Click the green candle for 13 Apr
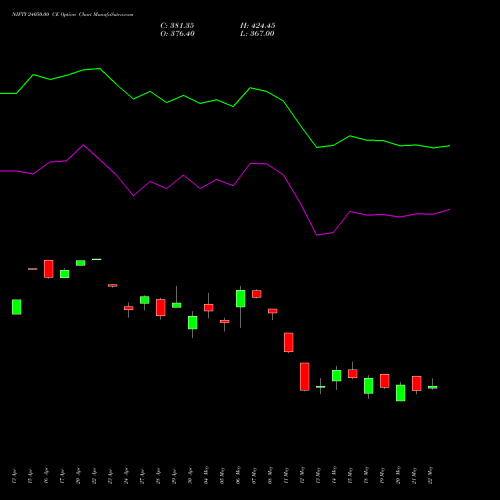500x500 pixels. pos(17,307)
